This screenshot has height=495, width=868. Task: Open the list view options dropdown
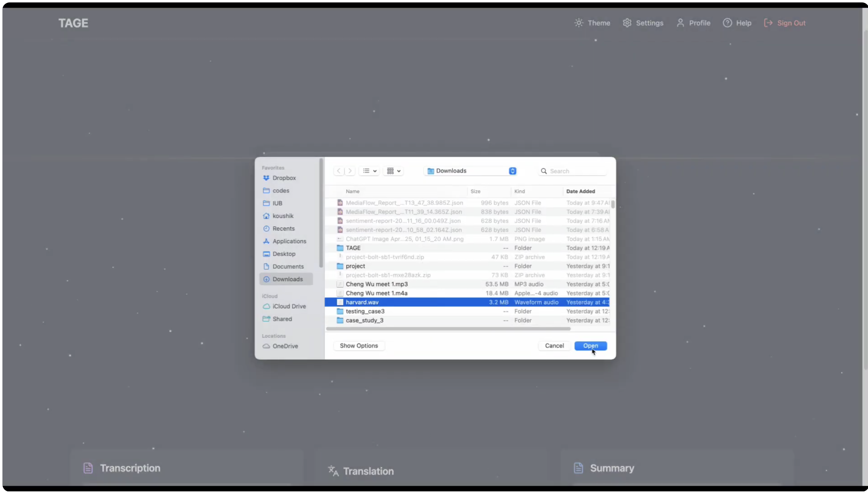[x=369, y=171]
